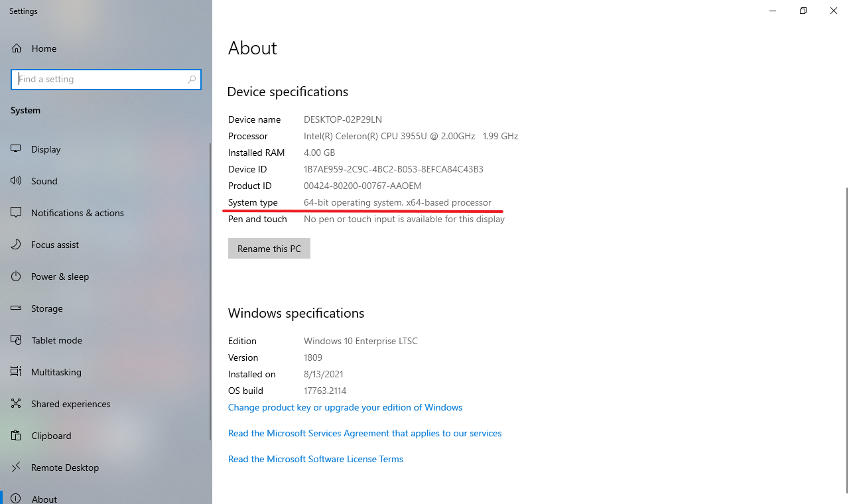This screenshot has width=849, height=504.
Task: Click the Storage drive icon
Action: coord(16,308)
